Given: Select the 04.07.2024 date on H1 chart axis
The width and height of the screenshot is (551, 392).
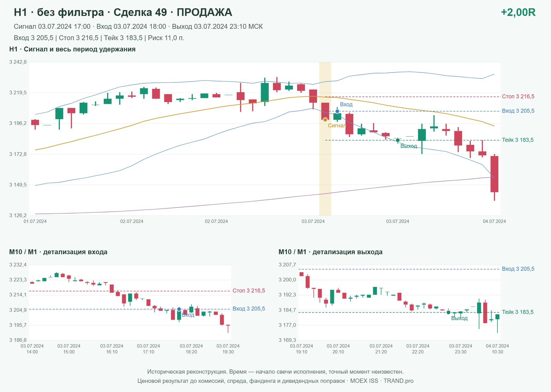Looking at the screenshot, I should coord(494,221).
